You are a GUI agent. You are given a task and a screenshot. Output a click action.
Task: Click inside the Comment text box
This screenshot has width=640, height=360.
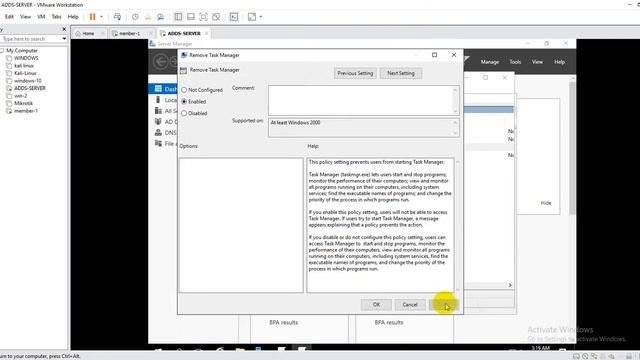360,100
